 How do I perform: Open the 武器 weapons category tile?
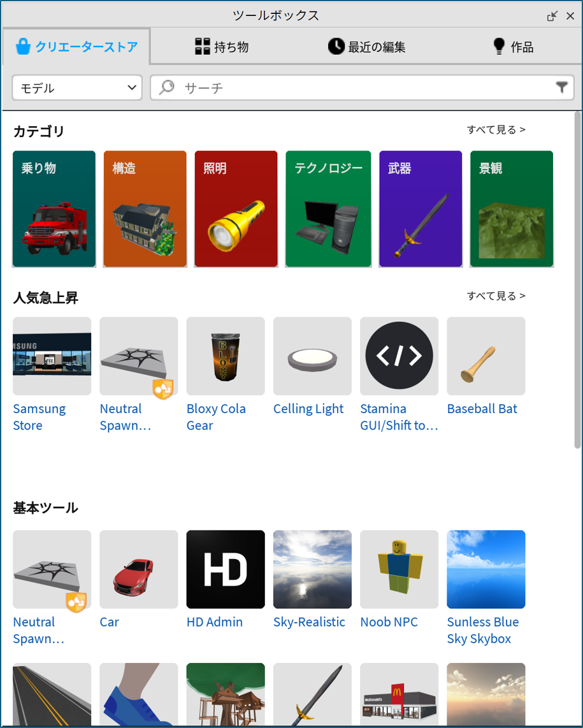tap(421, 209)
